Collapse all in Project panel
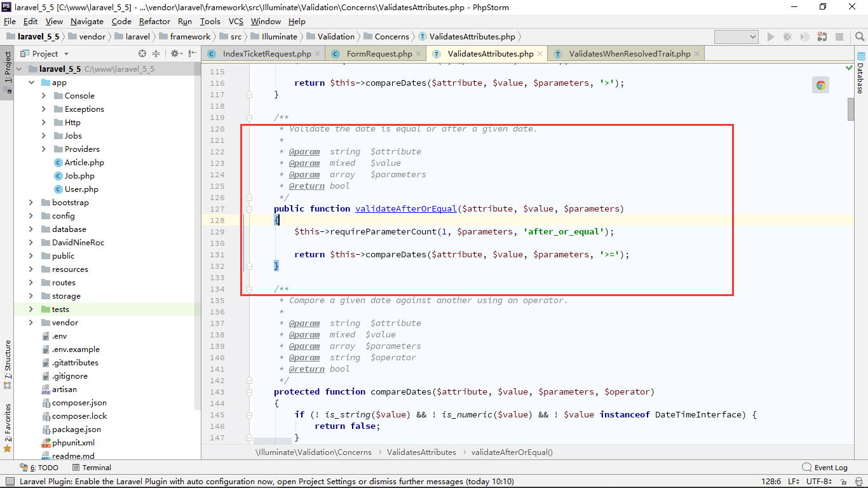 (x=156, y=54)
